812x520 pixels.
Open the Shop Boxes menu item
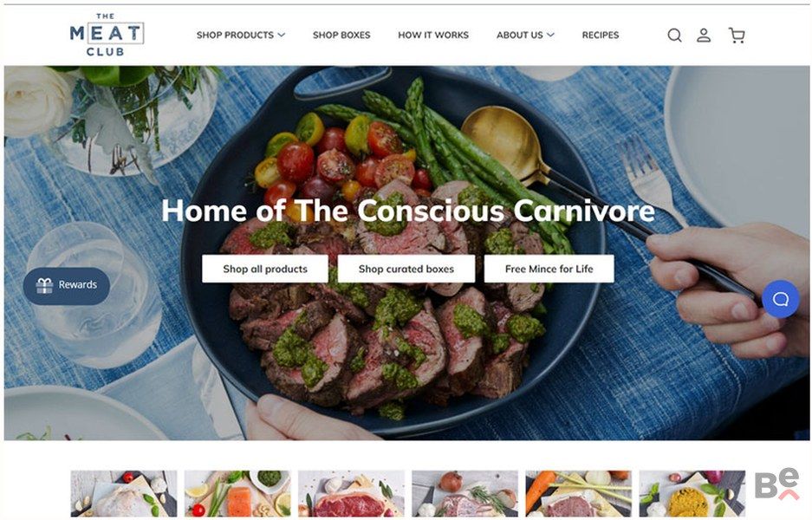(341, 36)
